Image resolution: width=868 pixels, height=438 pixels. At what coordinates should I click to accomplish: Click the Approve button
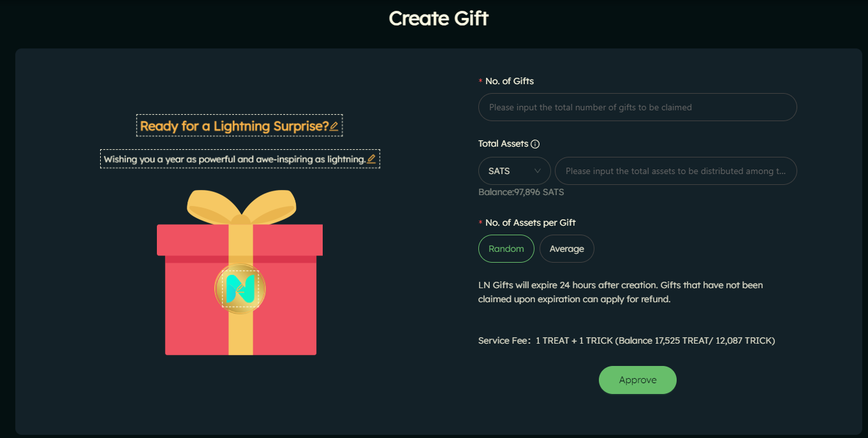(x=638, y=380)
